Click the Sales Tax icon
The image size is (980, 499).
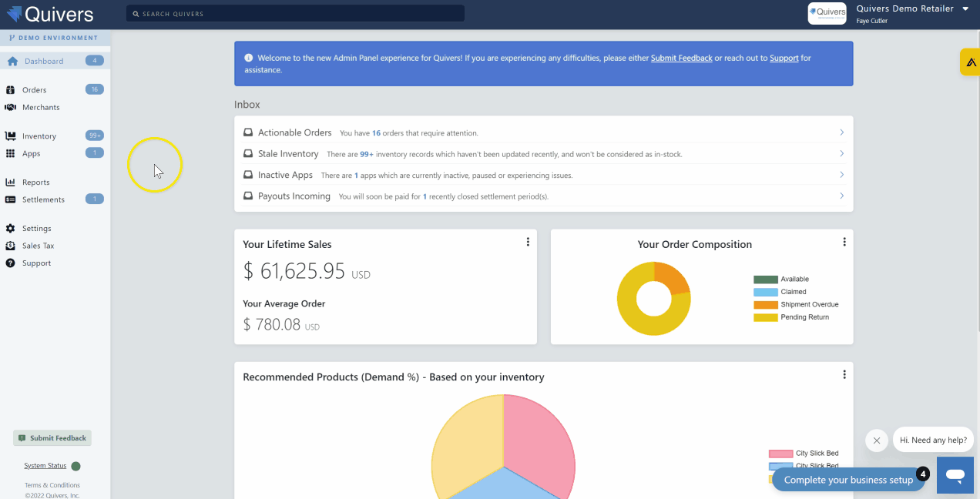point(11,246)
